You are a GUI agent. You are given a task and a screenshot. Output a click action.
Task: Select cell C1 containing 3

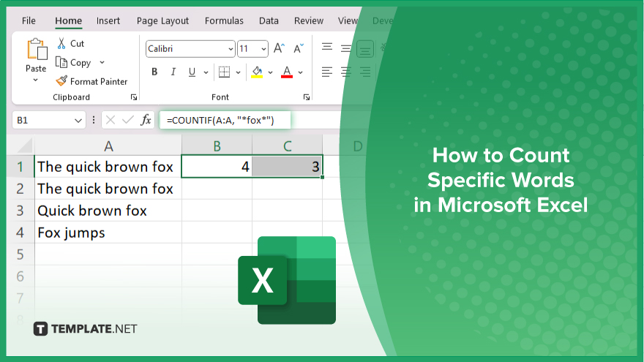(287, 167)
